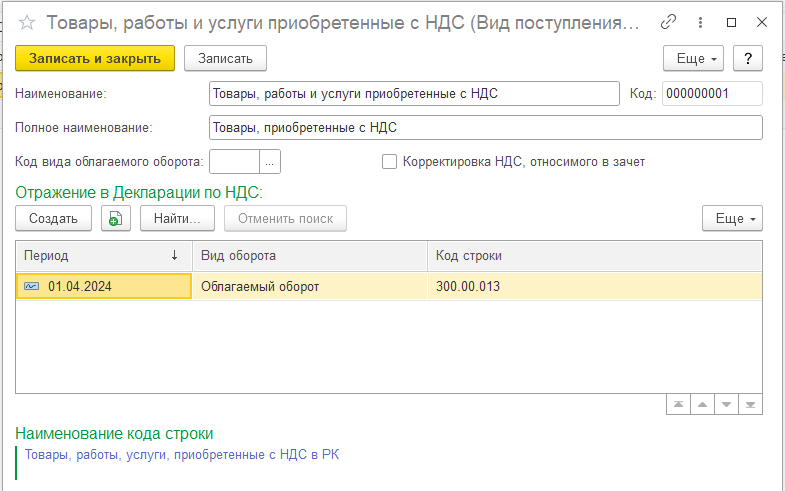Viewport: 785px width, 491px height.
Task: Click the Вид оборота column header
Action: [x=309, y=256]
